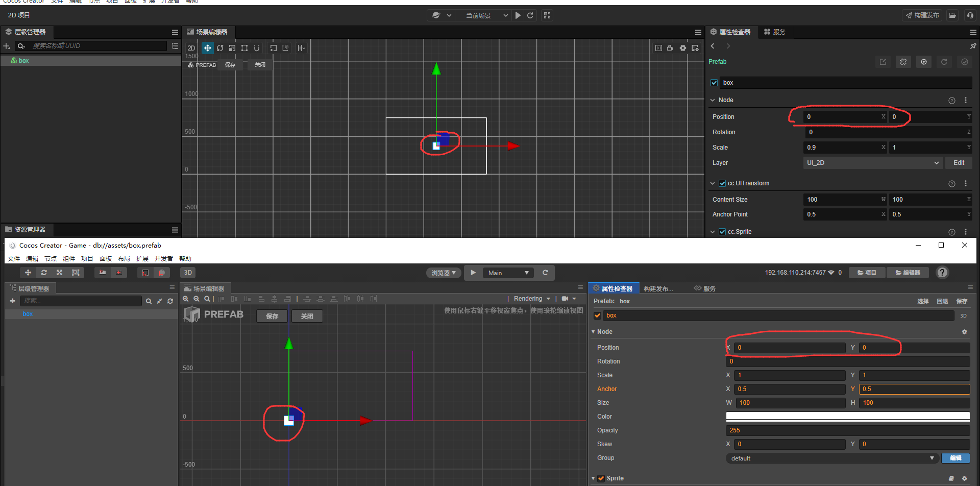Click the search magnifier in the lower hierarchy panel
The width and height of the screenshot is (980, 486).
coord(149,301)
